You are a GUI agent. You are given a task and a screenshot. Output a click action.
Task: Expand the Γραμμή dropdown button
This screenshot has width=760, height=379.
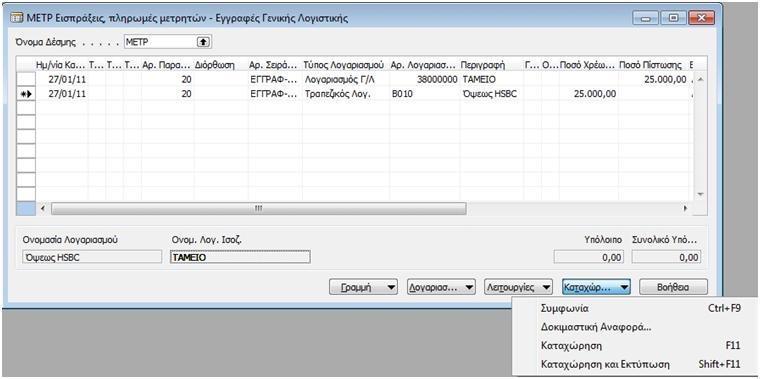(x=364, y=287)
